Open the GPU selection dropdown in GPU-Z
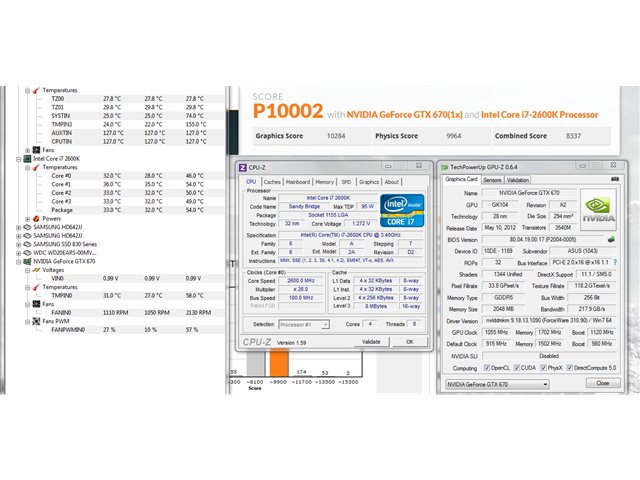 pos(497,384)
